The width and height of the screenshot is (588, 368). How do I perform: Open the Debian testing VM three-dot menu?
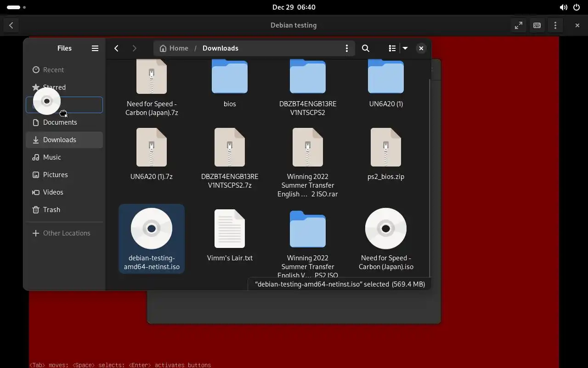[555, 25]
